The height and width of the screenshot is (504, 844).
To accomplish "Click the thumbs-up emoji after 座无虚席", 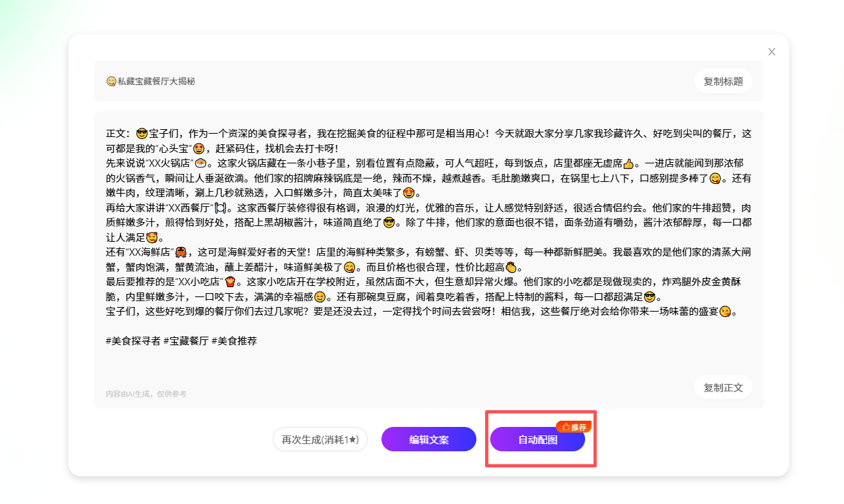I will 628,163.
